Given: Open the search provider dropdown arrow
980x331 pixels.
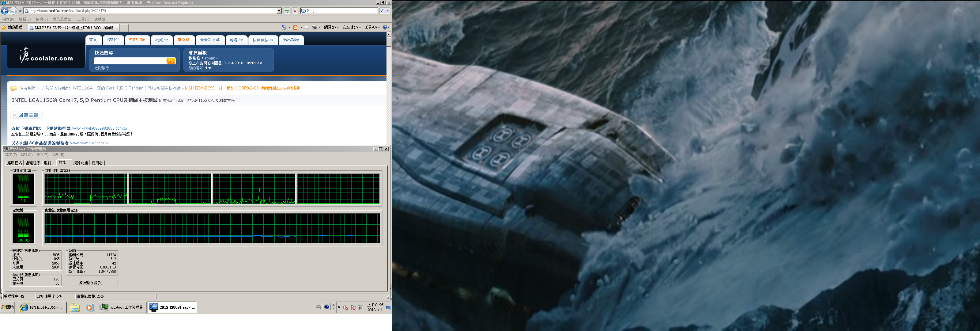Looking at the screenshot, I should [x=388, y=11].
